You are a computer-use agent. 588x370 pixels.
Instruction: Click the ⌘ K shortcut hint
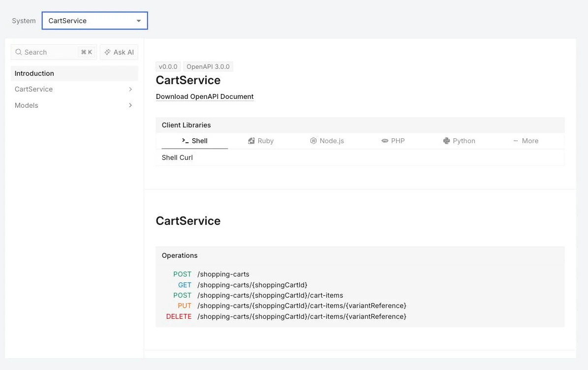coord(87,52)
